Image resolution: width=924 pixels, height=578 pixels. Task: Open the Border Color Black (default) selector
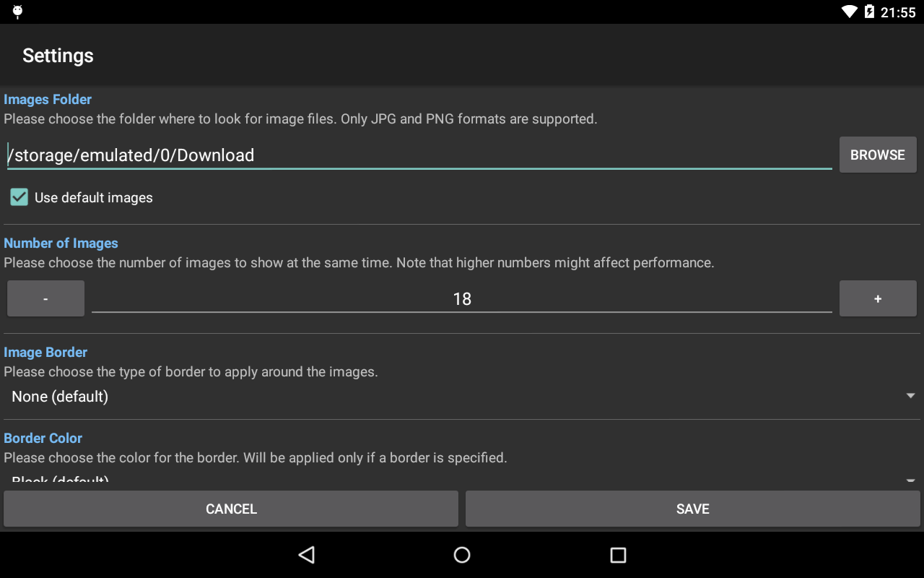(462, 479)
